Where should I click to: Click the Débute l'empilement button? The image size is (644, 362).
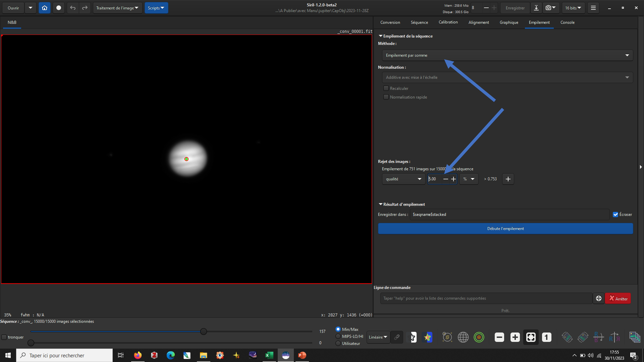click(x=505, y=228)
